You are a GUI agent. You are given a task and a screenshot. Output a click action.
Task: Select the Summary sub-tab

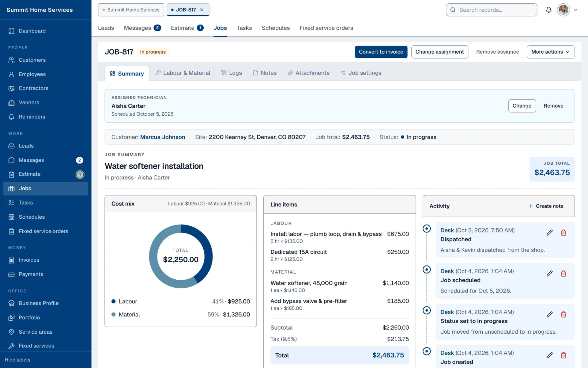(x=127, y=74)
